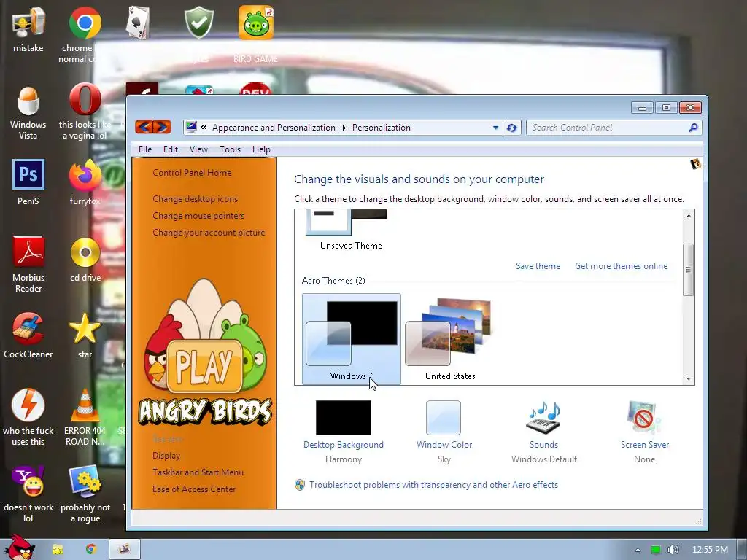This screenshot has width=747, height=560.
Task: Open the Yahoo messenger smiley icon
Action: (28, 481)
